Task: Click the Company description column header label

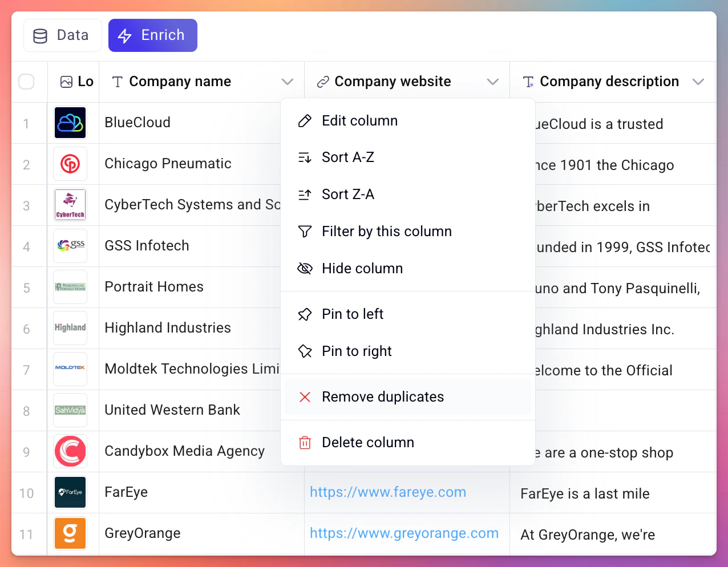Action: click(609, 82)
